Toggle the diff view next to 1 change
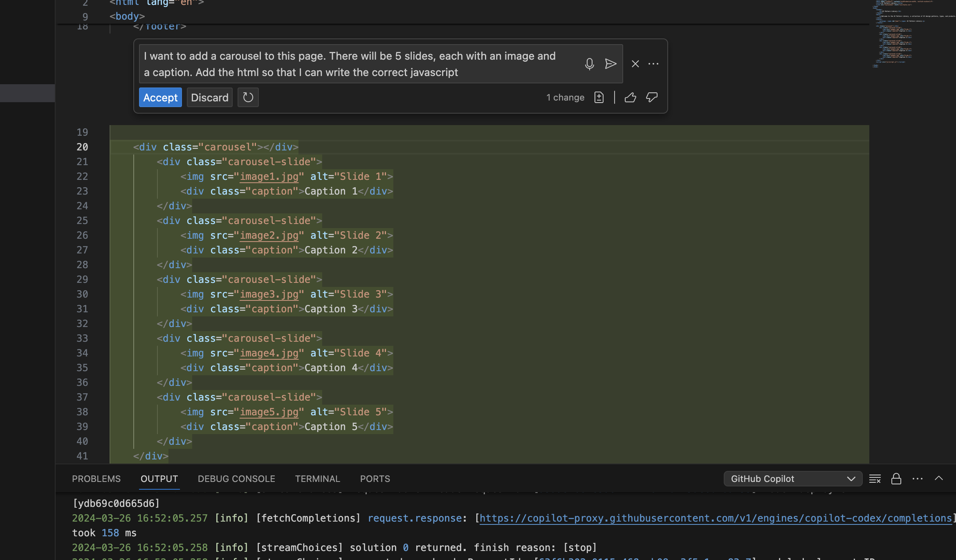 point(599,98)
